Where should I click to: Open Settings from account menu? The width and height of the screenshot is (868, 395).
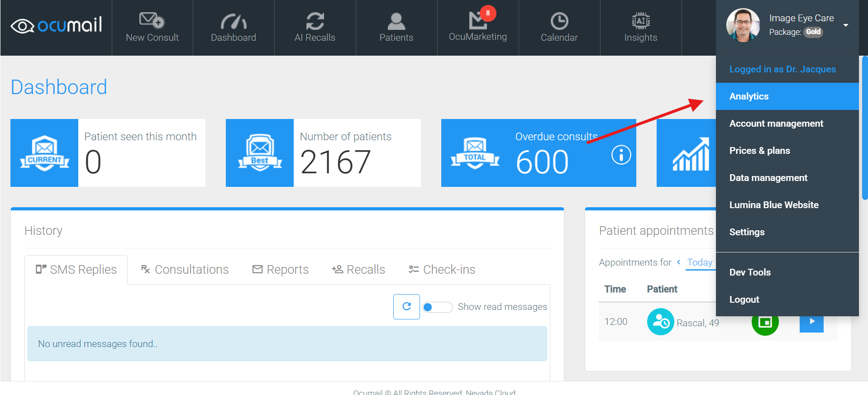[x=787, y=232]
